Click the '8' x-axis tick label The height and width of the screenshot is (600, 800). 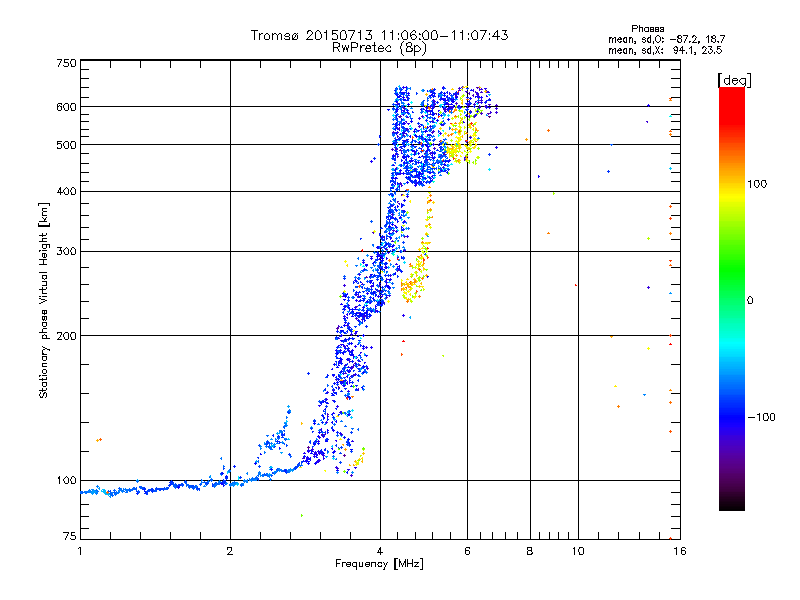coord(530,551)
